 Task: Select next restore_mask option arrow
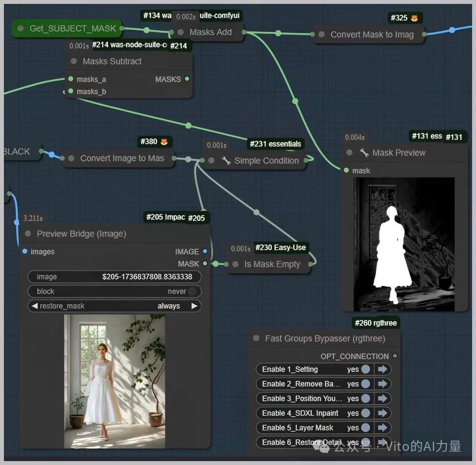tap(194, 306)
